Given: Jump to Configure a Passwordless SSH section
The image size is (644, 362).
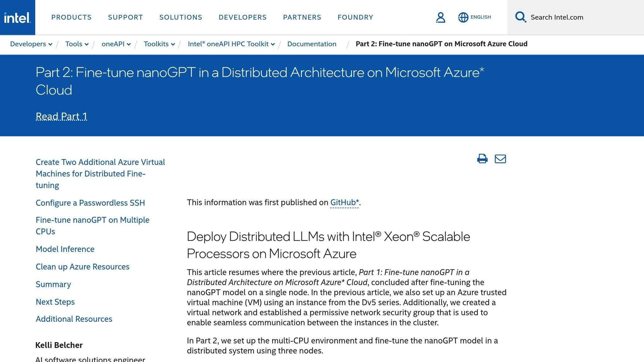Looking at the screenshot, I should (90, 203).
